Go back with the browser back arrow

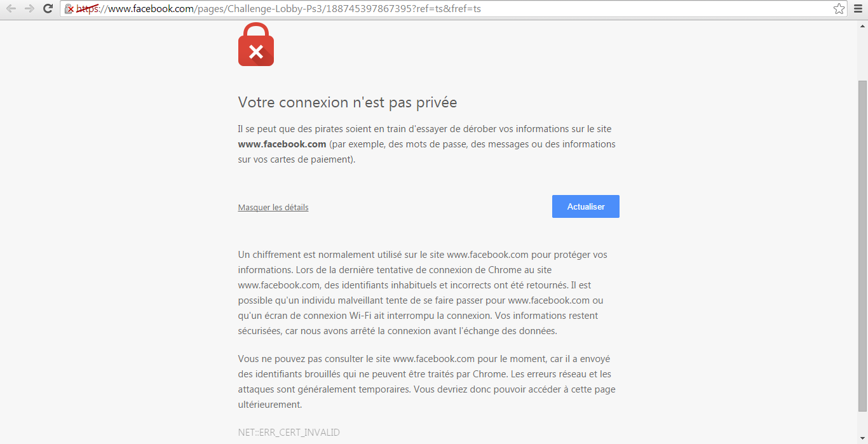pyautogui.click(x=11, y=9)
